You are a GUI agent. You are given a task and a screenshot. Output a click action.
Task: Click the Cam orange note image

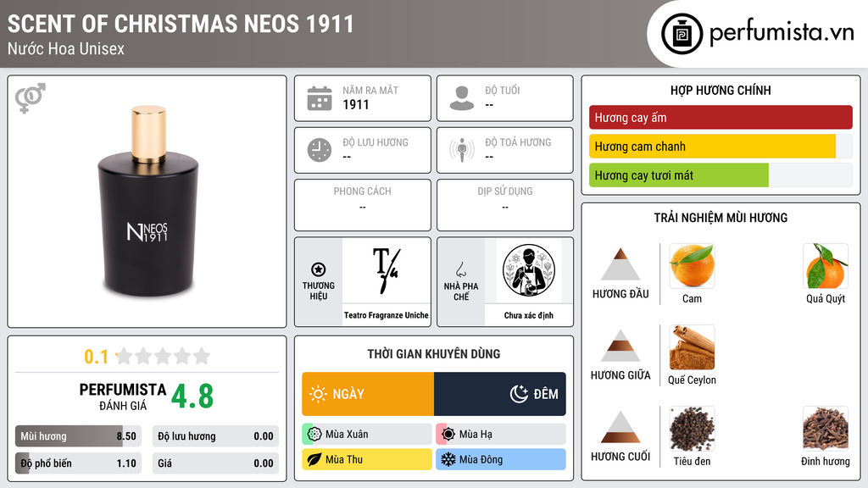(692, 266)
